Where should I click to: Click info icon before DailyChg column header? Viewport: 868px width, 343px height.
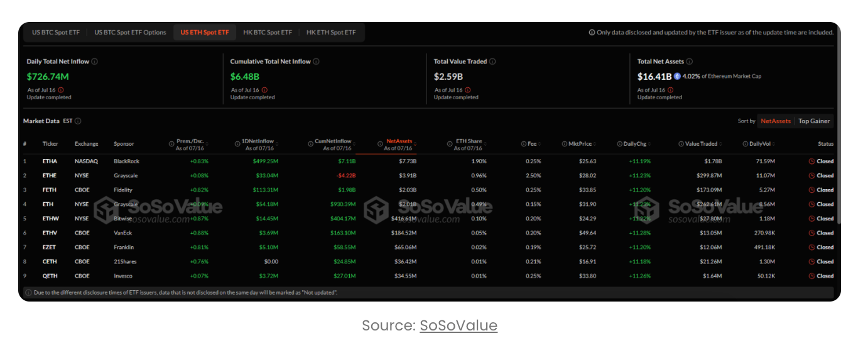click(x=619, y=144)
